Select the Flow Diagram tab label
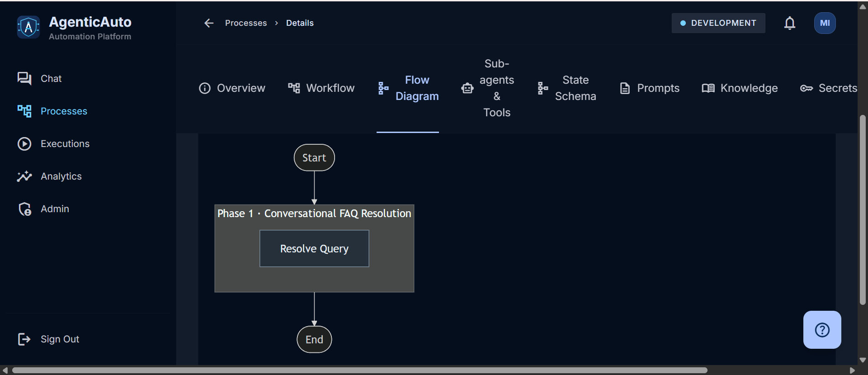This screenshot has height=375, width=868. (417, 88)
